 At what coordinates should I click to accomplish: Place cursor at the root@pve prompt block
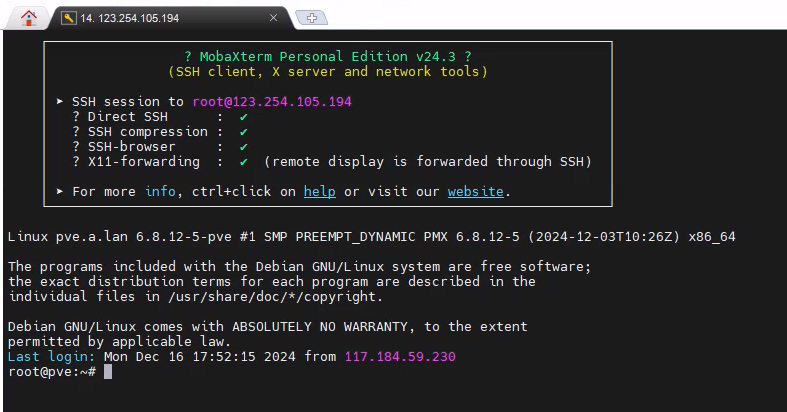[108, 372]
